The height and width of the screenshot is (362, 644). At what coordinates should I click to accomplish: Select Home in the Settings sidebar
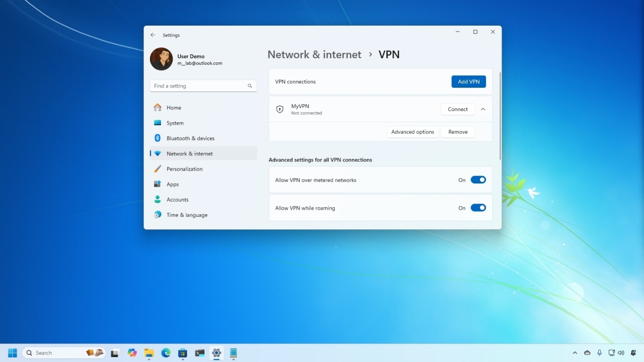(x=174, y=107)
